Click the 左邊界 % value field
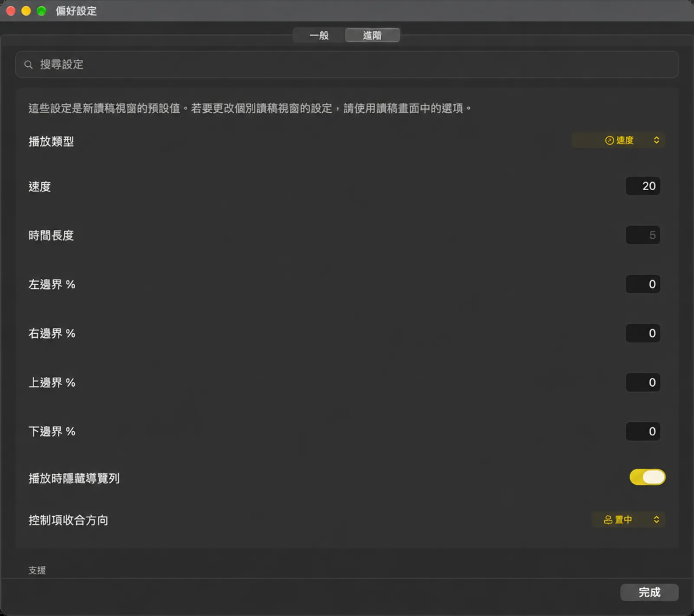694x616 pixels. click(643, 284)
